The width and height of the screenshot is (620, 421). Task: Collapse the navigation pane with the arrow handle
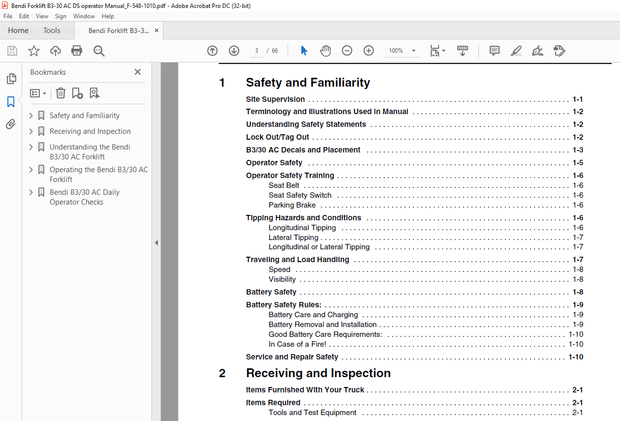[156, 243]
